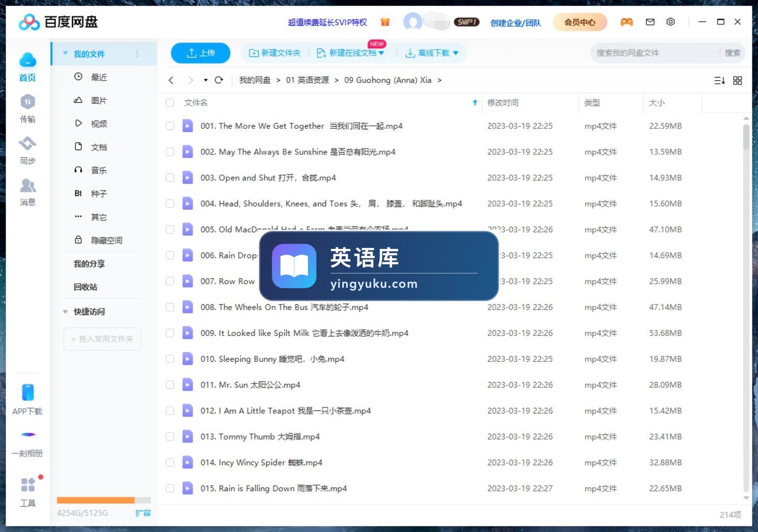
Task: Select 音乐 in the sidebar
Action: pos(98,170)
